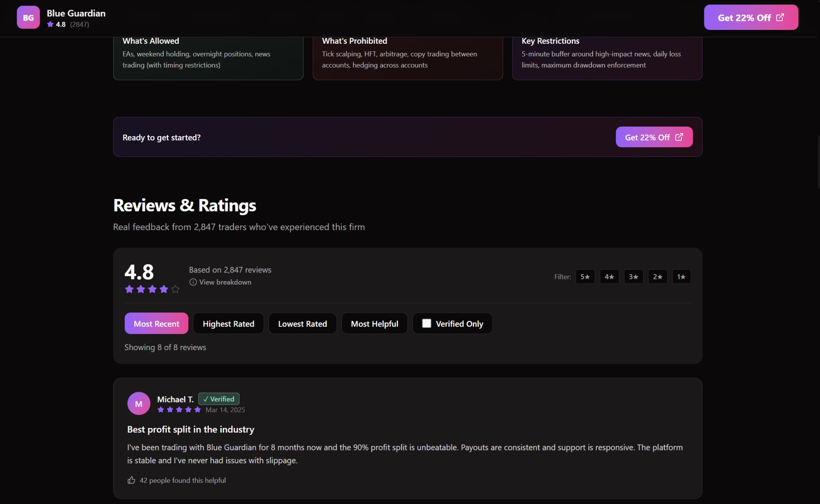Select the Lowest Rated sort option

point(303,323)
